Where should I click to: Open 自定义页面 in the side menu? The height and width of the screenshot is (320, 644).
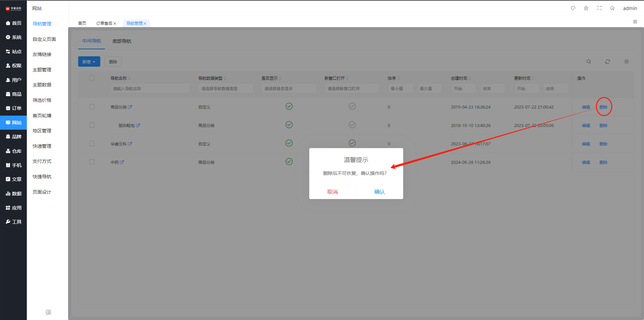(44, 39)
